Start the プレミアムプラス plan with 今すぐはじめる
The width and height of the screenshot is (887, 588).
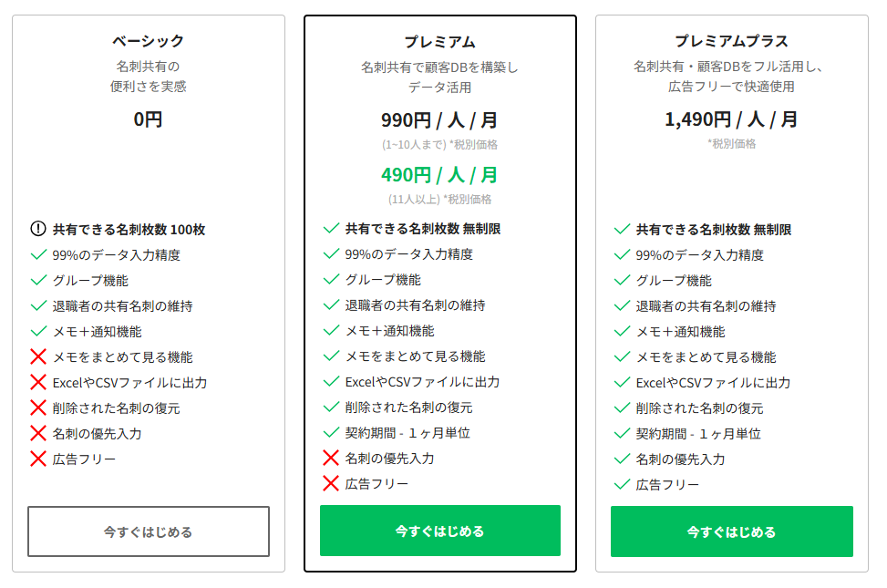pos(731,531)
